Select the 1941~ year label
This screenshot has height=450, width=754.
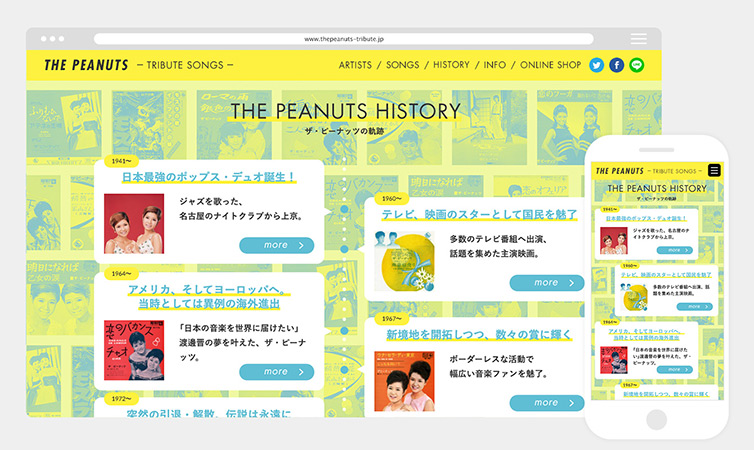(121, 161)
